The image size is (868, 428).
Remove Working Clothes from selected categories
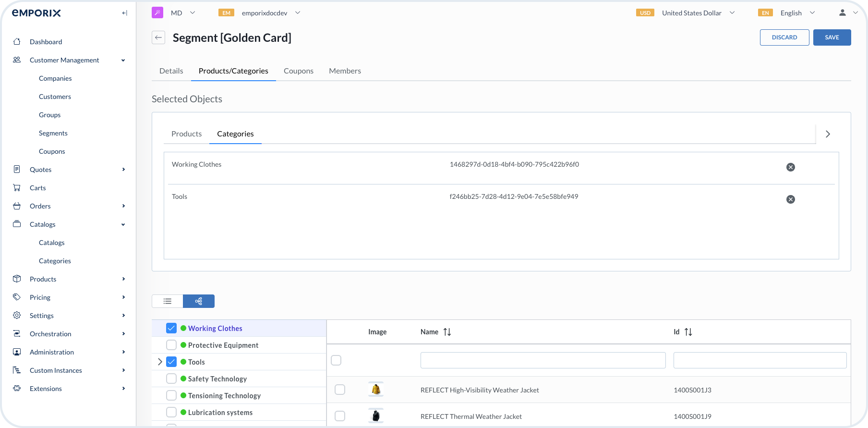(x=790, y=167)
